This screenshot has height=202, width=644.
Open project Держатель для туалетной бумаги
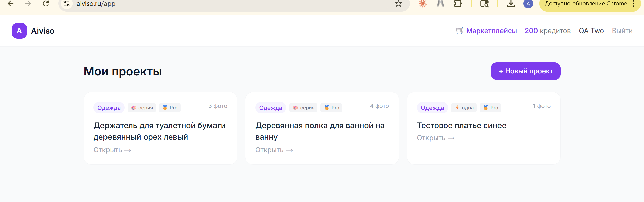160,131
